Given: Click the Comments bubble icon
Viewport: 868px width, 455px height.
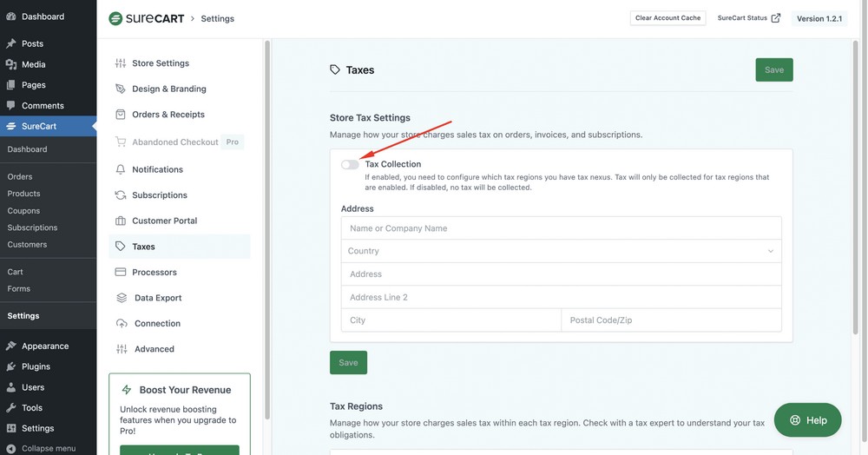Looking at the screenshot, I should [x=10, y=105].
